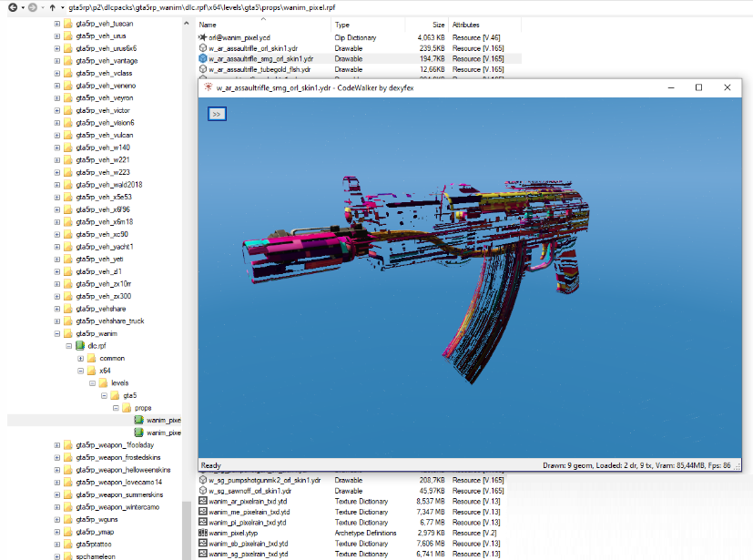Collapse the x64 folder node

[x=81, y=371]
